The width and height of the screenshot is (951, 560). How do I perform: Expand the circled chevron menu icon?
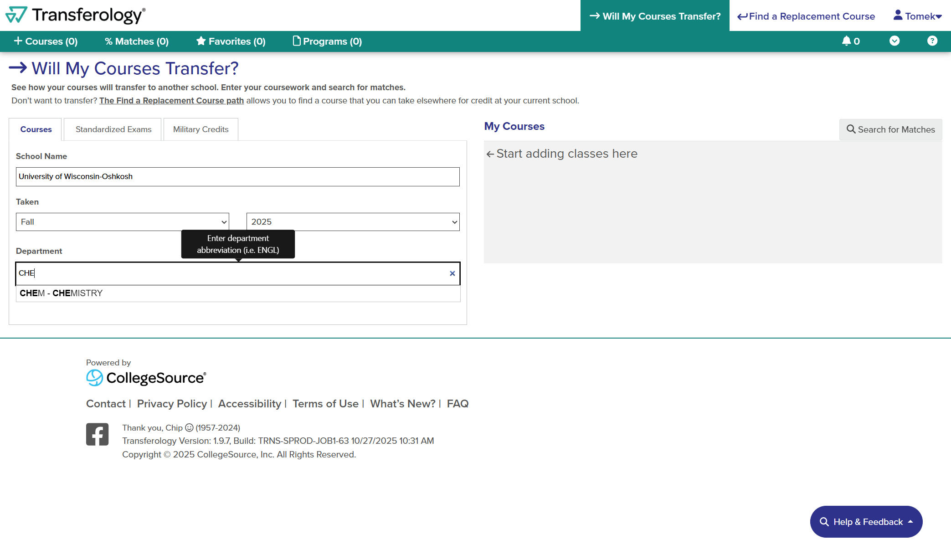click(x=894, y=41)
